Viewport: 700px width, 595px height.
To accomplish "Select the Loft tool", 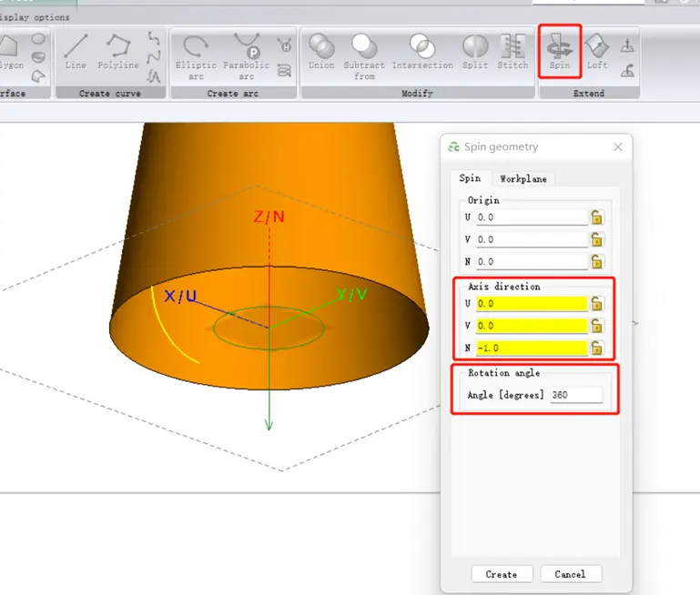I will [597, 51].
